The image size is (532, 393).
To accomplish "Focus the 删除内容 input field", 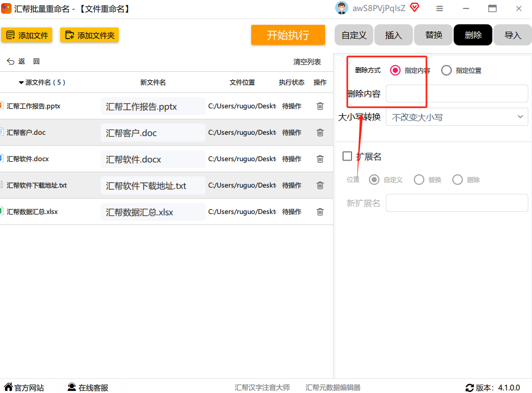I will pos(457,93).
